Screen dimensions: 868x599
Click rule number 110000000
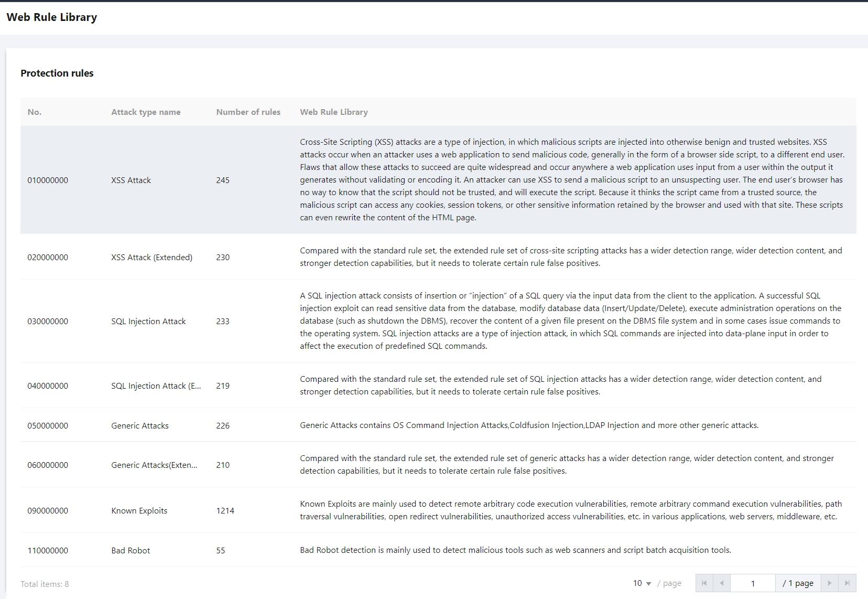(x=48, y=550)
